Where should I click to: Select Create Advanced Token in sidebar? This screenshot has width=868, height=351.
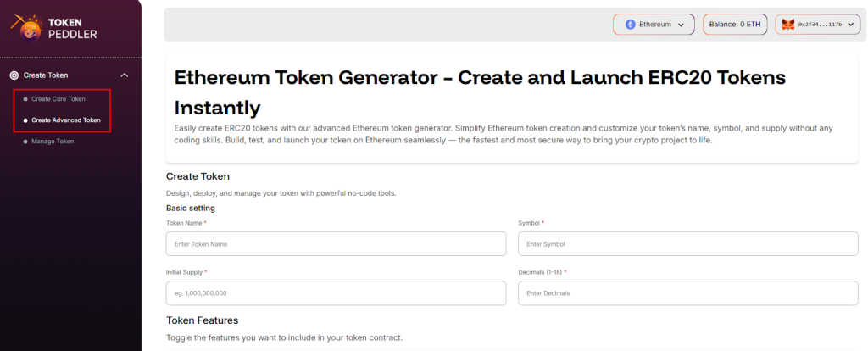(66, 120)
